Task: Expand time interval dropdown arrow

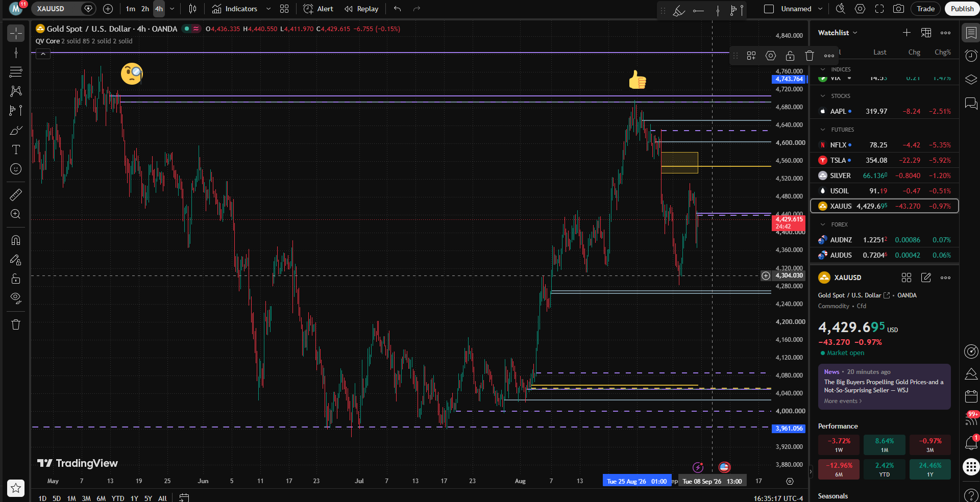Action: [x=172, y=9]
